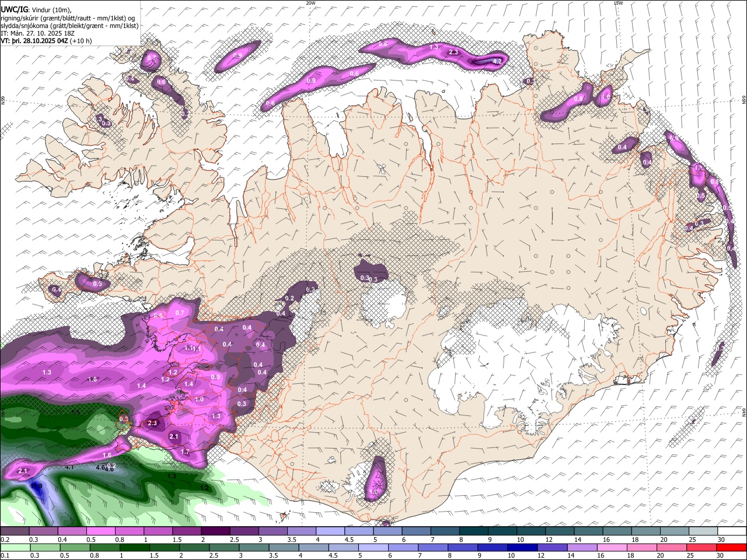747x560 pixels.
Task: Click the '20W' longitude label
Action: [x=310, y=3]
